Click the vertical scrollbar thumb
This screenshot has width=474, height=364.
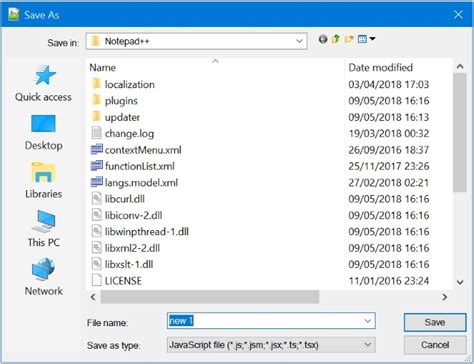point(460,132)
